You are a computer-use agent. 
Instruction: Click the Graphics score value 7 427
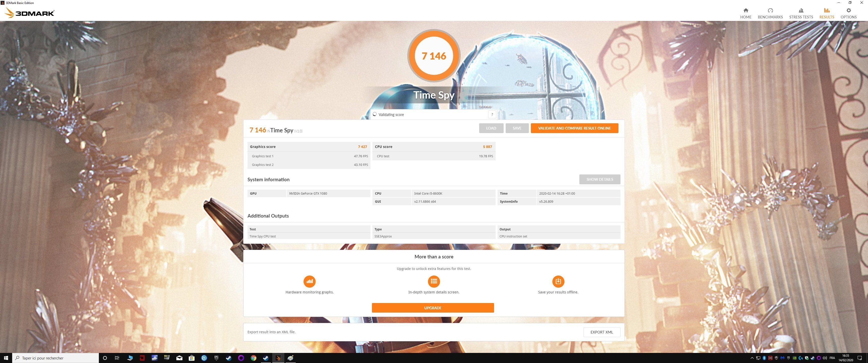coord(362,147)
